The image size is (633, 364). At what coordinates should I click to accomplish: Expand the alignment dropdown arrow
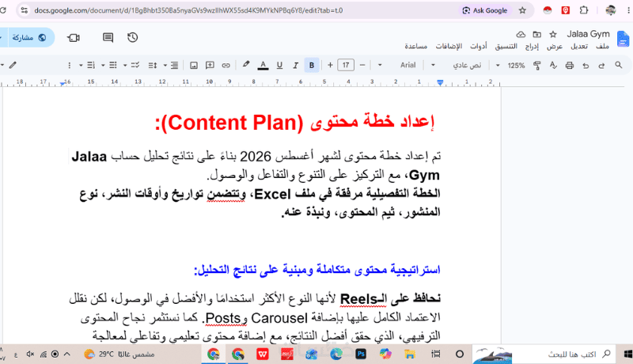(x=165, y=66)
